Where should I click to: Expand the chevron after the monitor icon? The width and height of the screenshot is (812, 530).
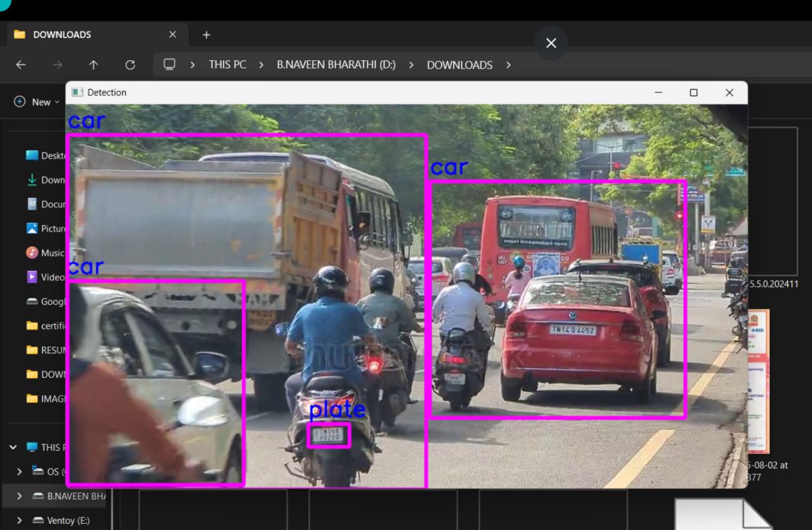(x=192, y=65)
